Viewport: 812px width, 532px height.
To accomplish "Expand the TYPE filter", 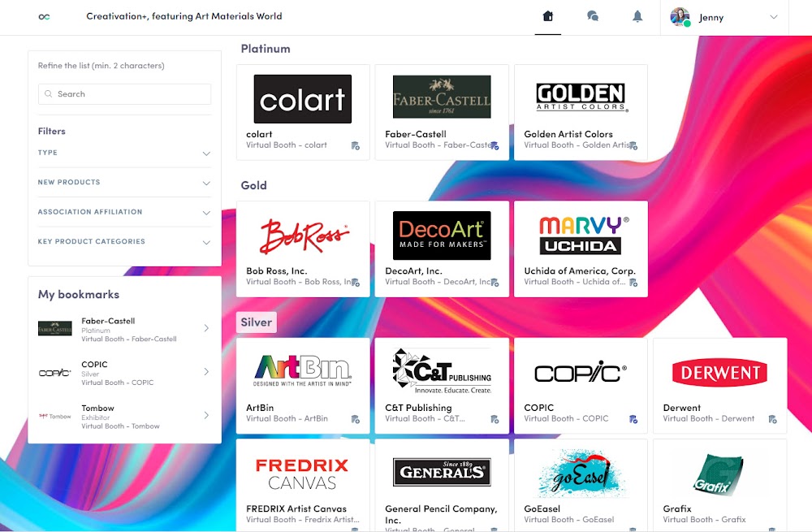I will pyautogui.click(x=124, y=153).
